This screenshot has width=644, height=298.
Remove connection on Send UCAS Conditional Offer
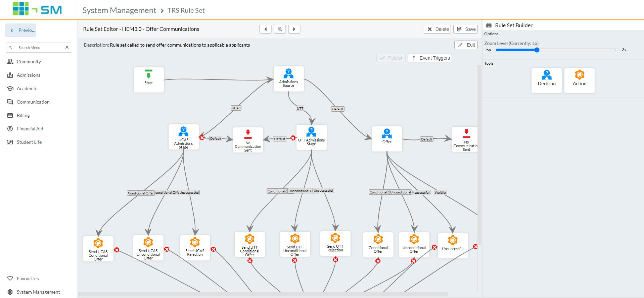[x=117, y=250]
